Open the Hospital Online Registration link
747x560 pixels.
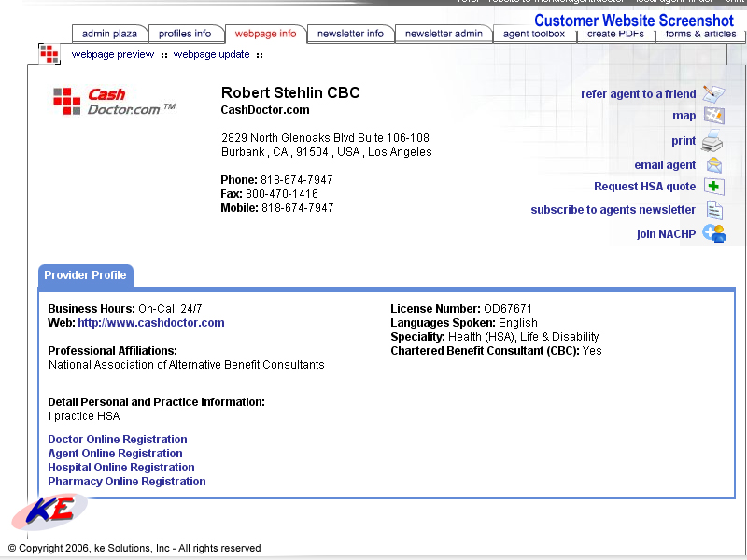tap(121, 468)
